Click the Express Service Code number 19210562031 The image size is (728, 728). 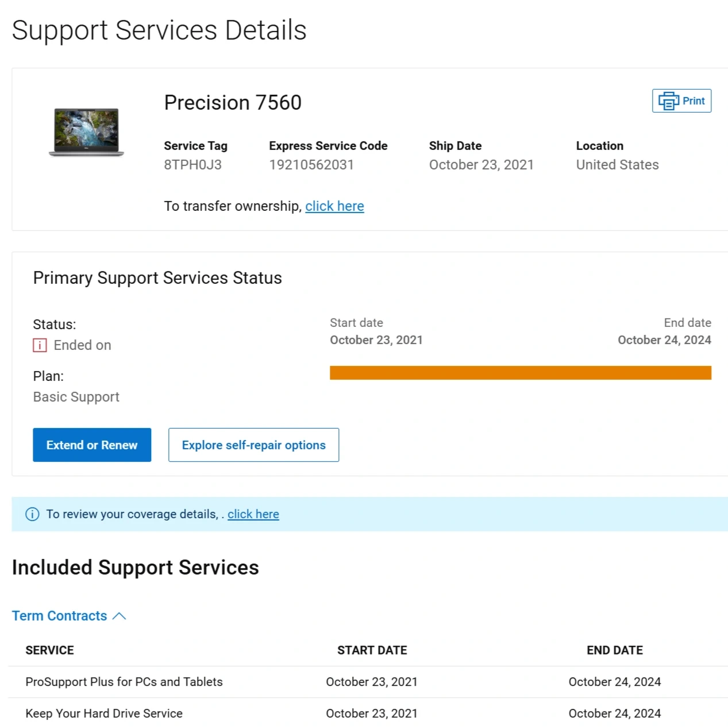[311, 165]
